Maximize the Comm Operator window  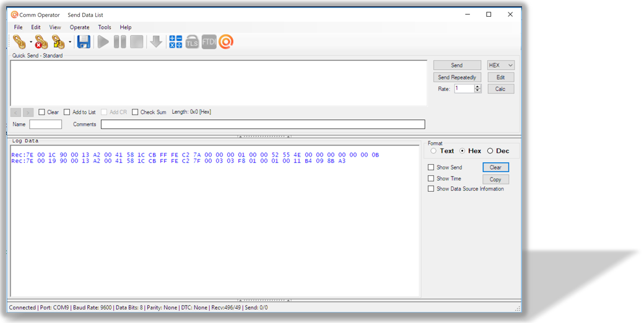(x=489, y=14)
